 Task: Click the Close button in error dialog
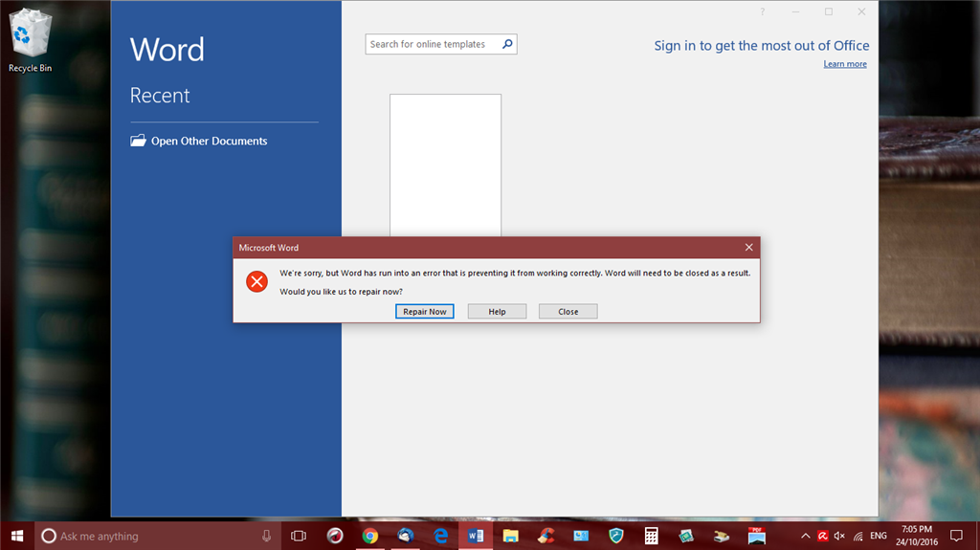pyautogui.click(x=568, y=311)
